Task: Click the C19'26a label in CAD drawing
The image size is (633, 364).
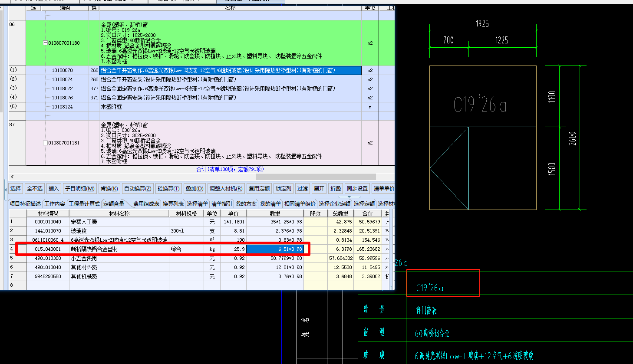Action: tap(480, 105)
